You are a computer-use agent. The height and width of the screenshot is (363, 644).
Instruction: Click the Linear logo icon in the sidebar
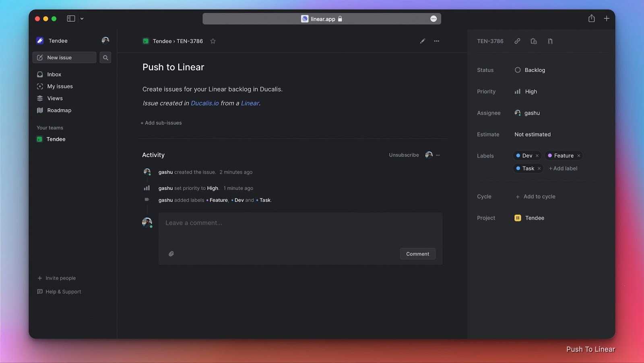click(x=40, y=41)
